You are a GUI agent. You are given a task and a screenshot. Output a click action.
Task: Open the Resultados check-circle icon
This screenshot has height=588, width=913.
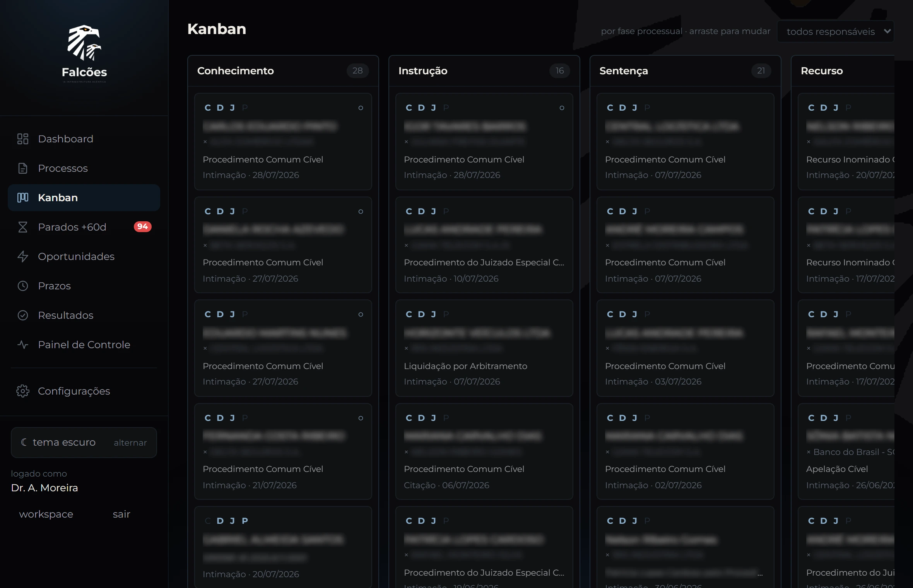[x=23, y=315]
